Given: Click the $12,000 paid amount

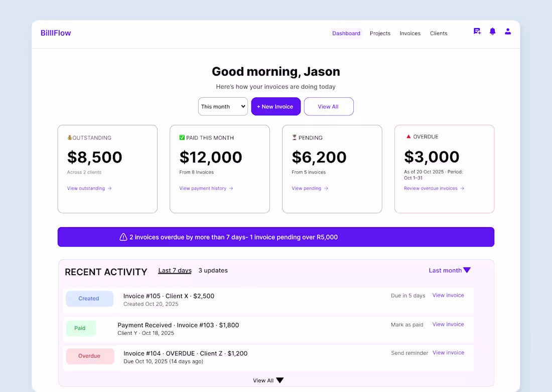Looking at the screenshot, I should (211, 157).
